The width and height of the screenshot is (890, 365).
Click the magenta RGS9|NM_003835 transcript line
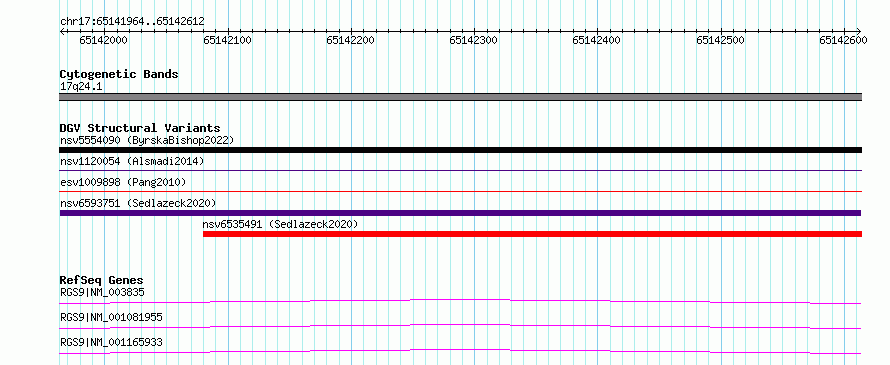460,301
